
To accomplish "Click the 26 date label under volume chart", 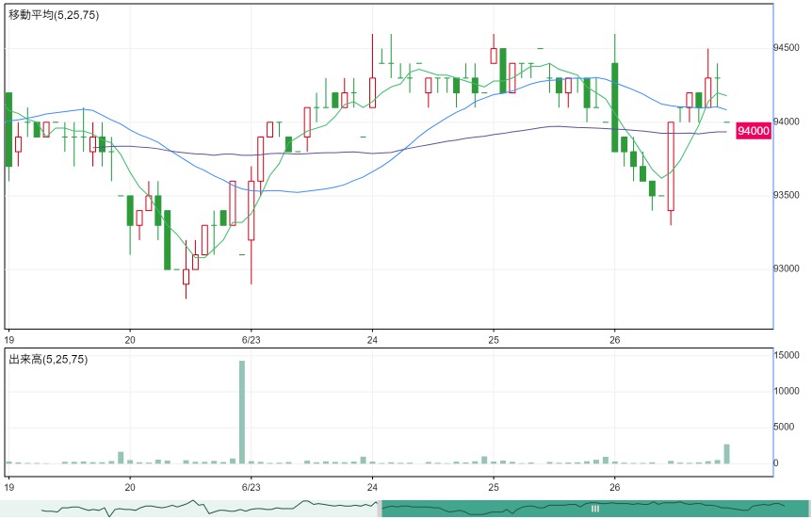I will [x=615, y=487].
